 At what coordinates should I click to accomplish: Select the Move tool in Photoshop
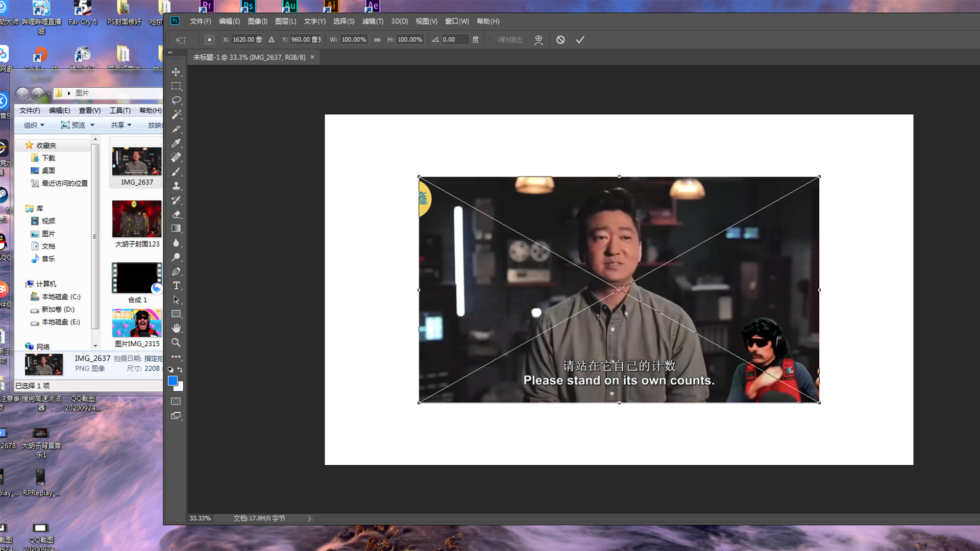[176, 72]
